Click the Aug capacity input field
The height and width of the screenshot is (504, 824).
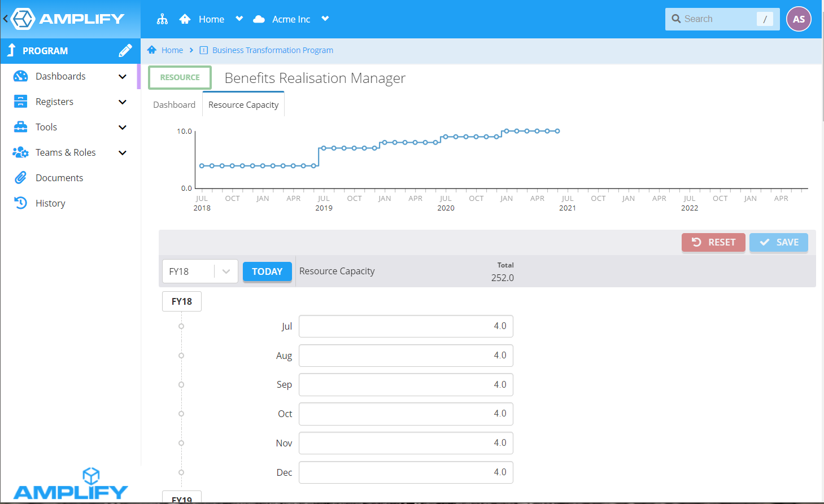point(406,356)
